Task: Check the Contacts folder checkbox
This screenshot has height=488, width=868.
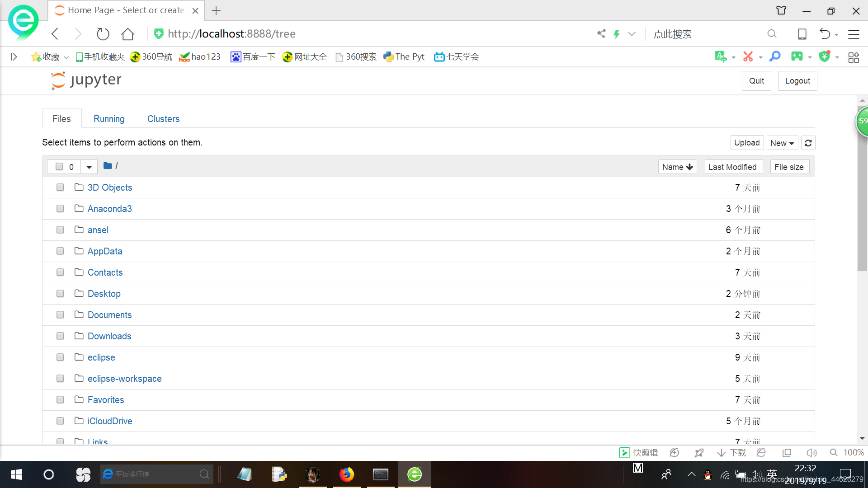Action: 60,272
